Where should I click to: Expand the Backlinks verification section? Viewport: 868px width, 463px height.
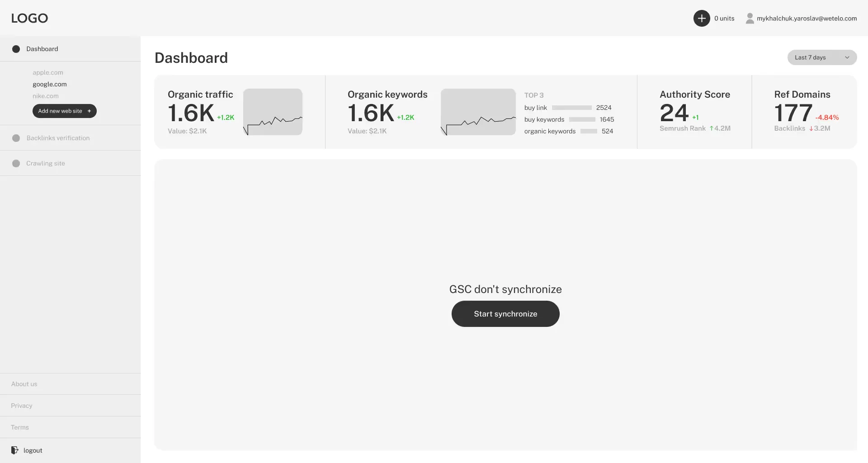tap(57, 138)
